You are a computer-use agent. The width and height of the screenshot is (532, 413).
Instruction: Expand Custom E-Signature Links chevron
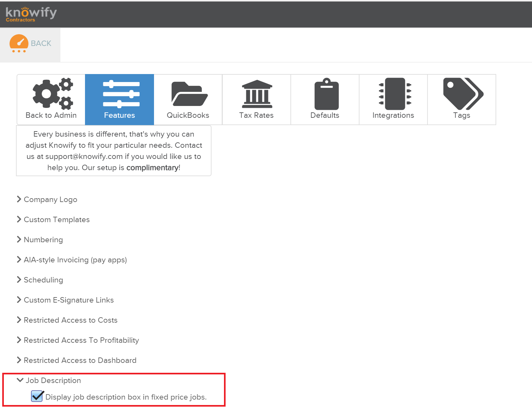pos(19,300)
